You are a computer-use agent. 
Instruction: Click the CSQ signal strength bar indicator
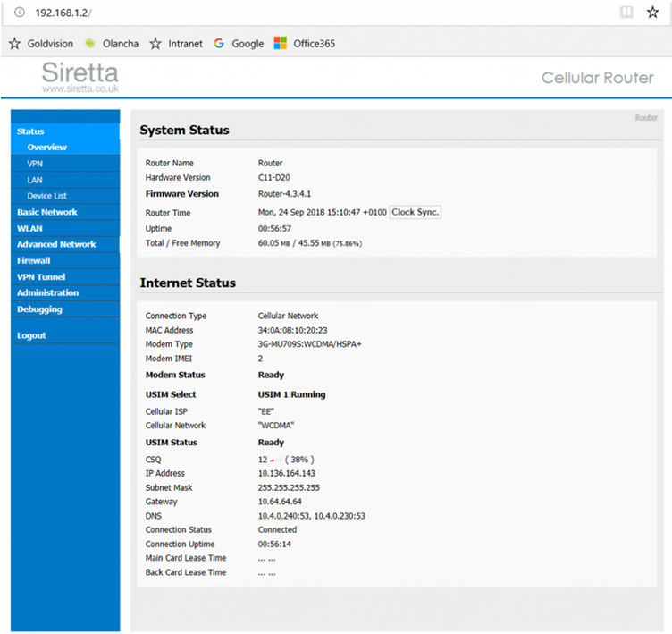tap(276, 460)
